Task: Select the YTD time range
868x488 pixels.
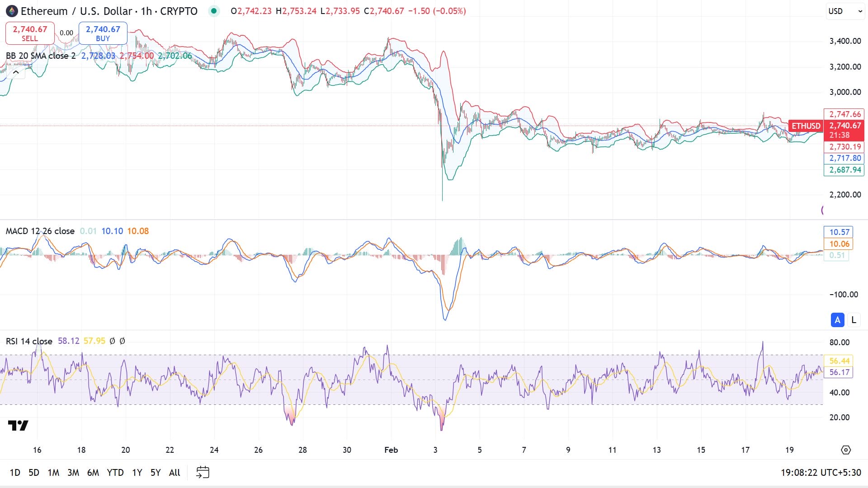Action: (115, 472)
